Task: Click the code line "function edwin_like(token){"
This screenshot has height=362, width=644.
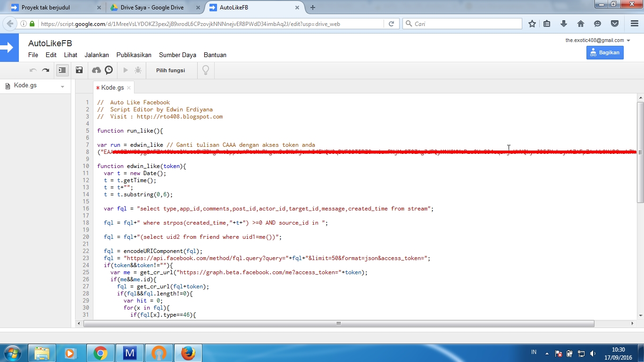Action: pos(142,166)
